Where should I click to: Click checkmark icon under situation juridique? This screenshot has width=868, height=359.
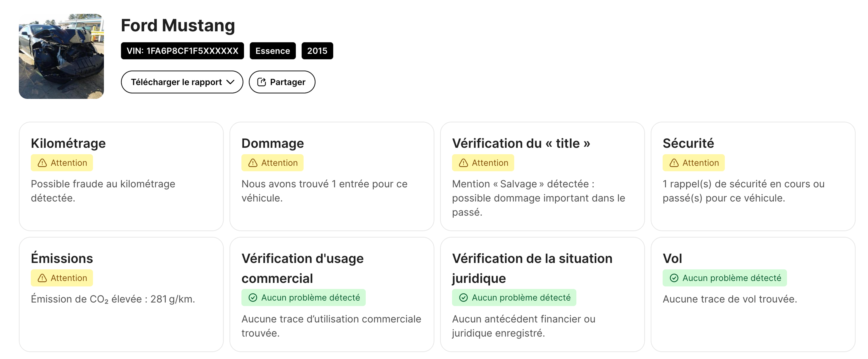click(463, 297)
